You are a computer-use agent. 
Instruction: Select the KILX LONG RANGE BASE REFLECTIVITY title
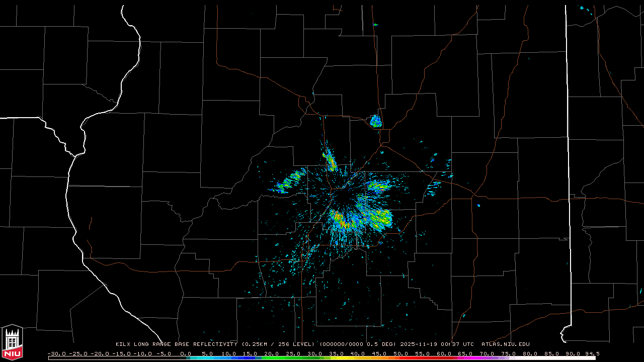click(x=177, y=344)
